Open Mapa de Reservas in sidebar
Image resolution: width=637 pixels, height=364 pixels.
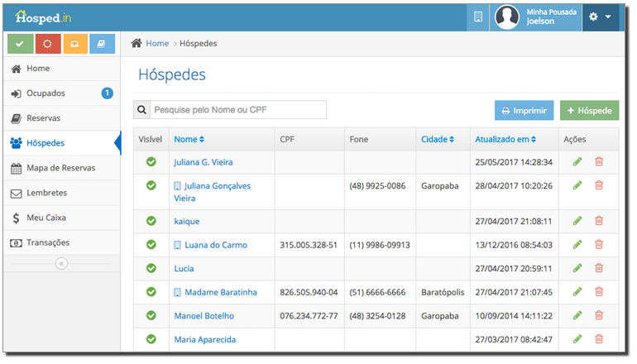click(x=60, y=168)
